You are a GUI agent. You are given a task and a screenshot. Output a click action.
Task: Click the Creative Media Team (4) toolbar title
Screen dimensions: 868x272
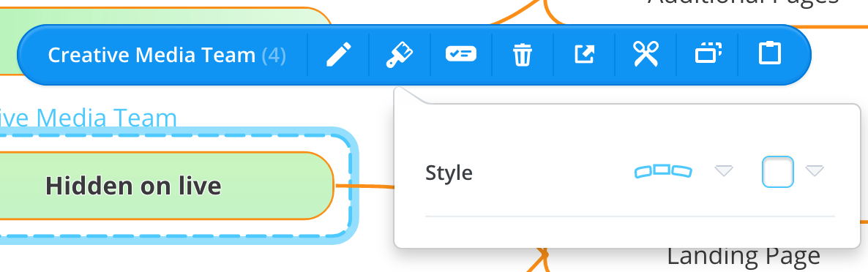[167, 56]
